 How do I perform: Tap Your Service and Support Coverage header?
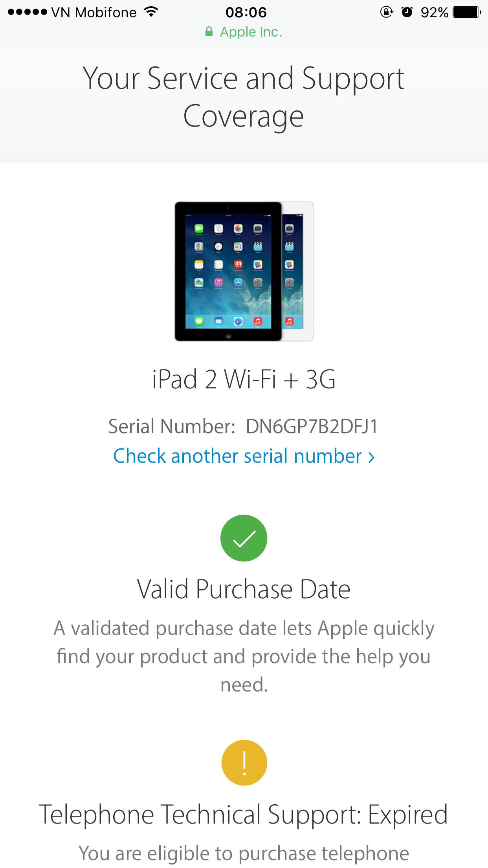(x=244, y=97)
